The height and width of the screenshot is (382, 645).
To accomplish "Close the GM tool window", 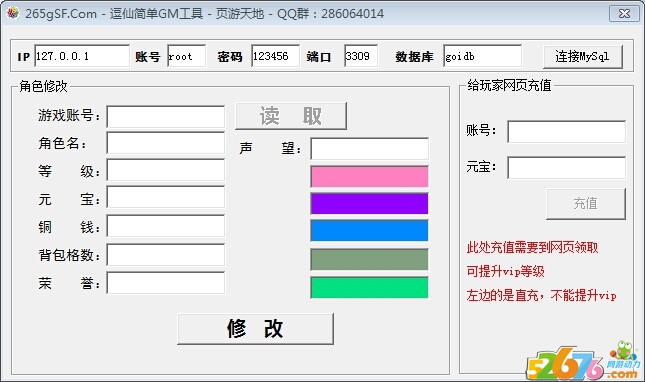I will 624,13.
